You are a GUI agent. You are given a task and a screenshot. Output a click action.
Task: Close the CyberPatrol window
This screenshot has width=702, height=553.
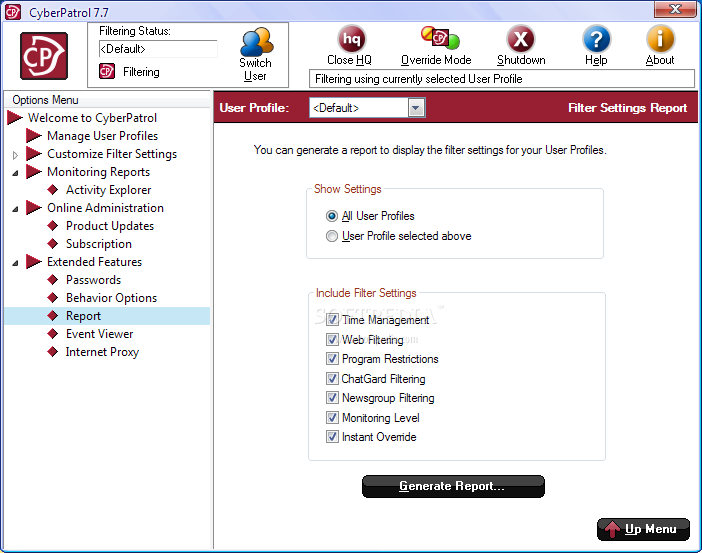point(675,9)
